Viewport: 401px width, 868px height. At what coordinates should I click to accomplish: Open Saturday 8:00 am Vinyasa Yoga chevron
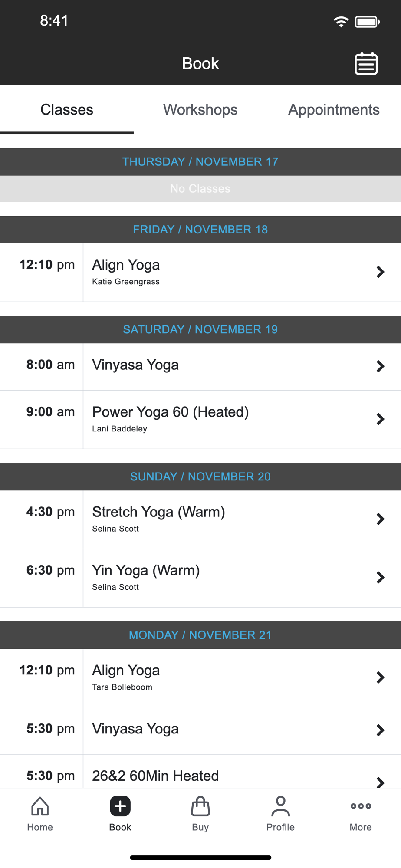click(380, 366)
